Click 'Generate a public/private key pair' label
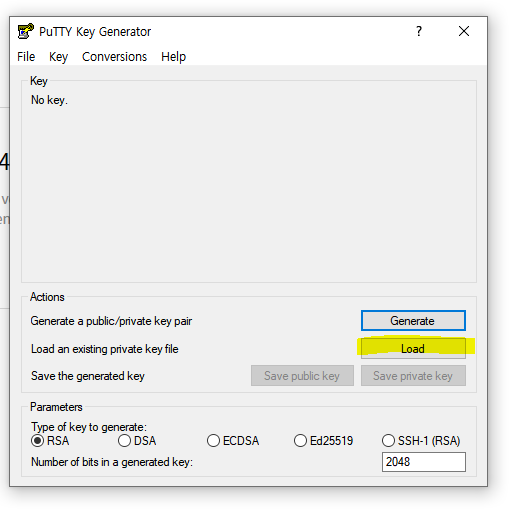The width and height of the screenshot is (526, 520). (x=111, y=321)
